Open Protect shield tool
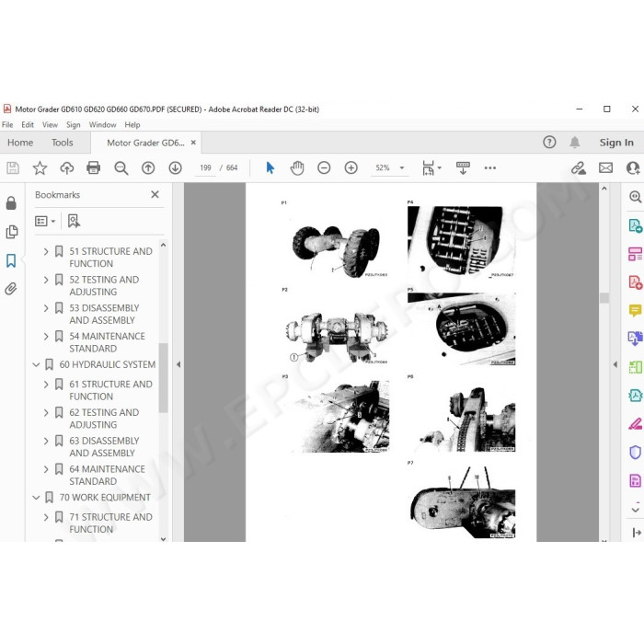The height and width of the screenshot is (644, 644). 635,453
